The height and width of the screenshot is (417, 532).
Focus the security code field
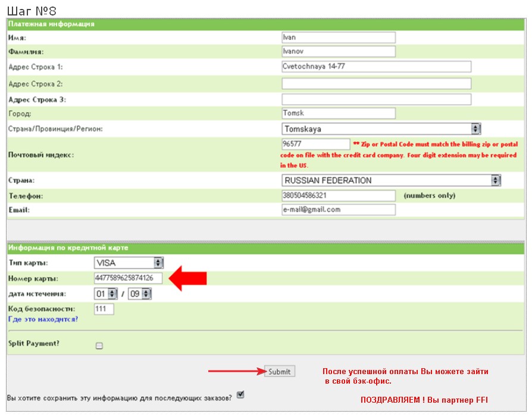104,309
